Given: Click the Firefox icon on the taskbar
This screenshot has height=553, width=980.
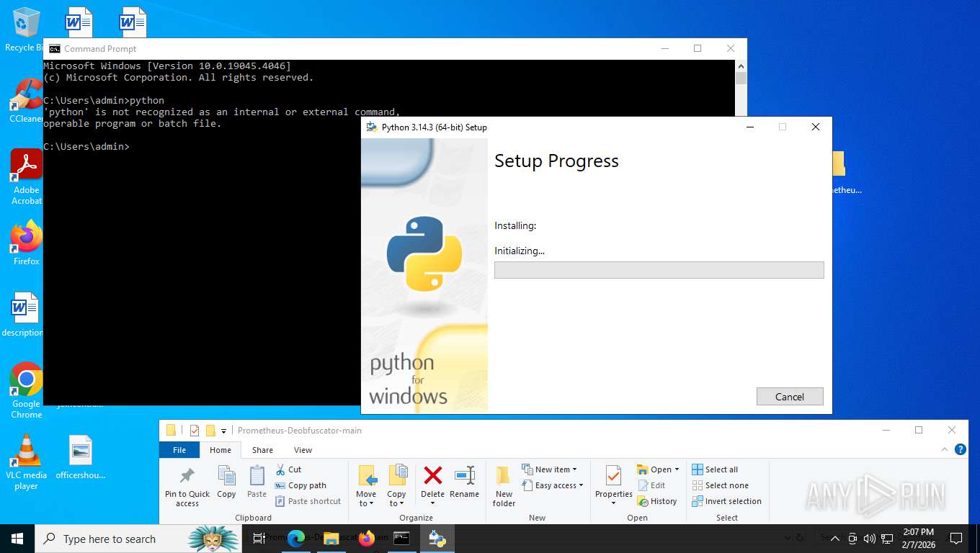Looking at the screenshot, I should 367,538.
